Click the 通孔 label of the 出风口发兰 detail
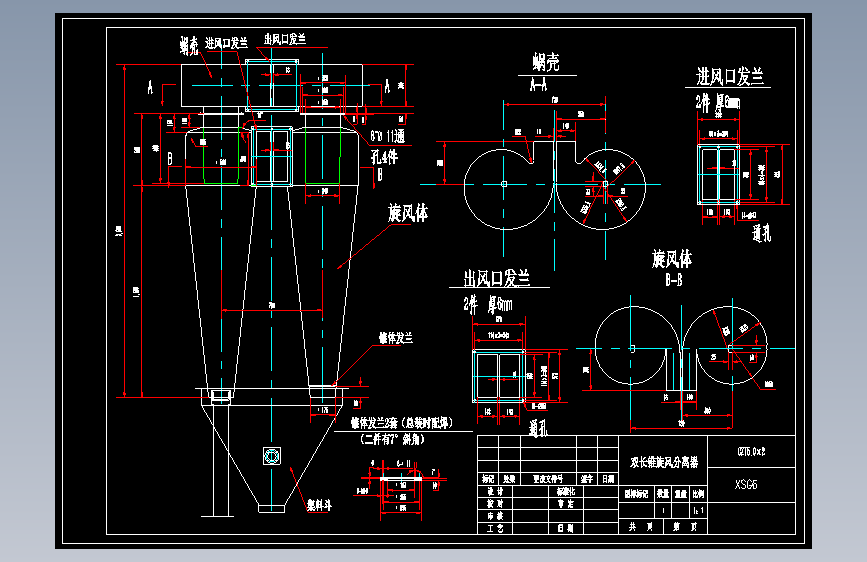 coord(537,428)
